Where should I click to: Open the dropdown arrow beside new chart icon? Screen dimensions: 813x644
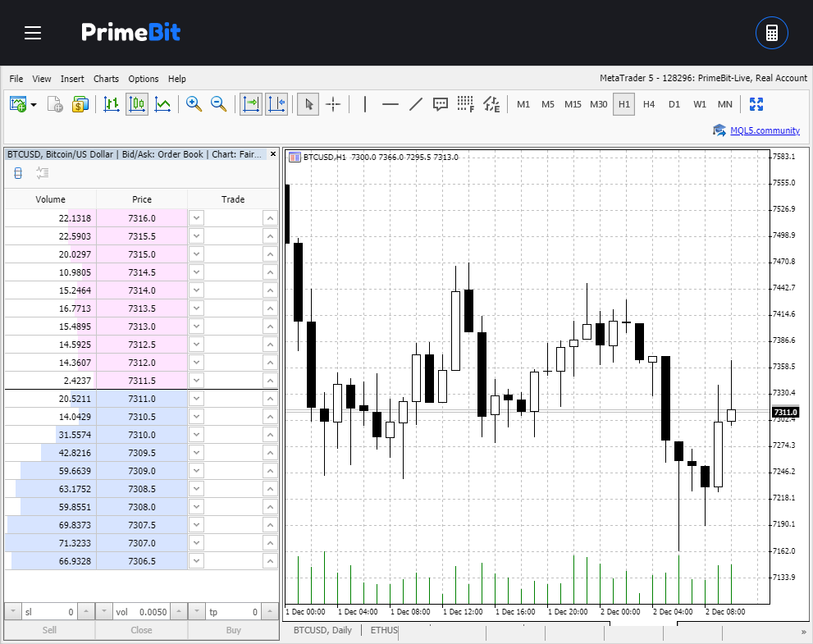[34, 104]
